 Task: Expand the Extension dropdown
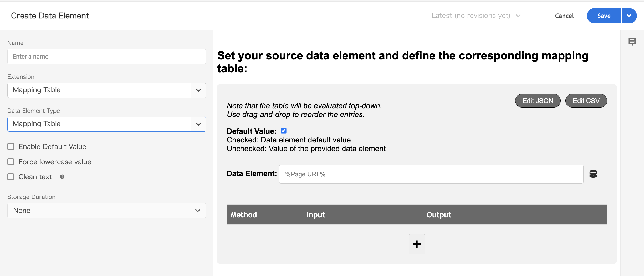click(198, 90)
